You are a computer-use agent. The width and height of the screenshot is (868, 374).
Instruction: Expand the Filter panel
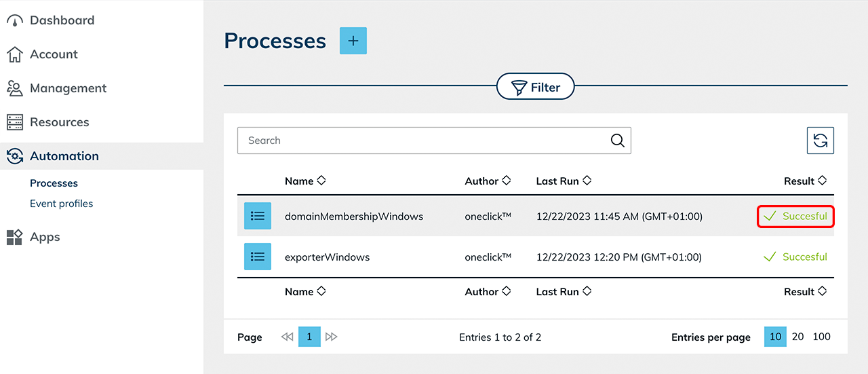click(x=536, y=87)
